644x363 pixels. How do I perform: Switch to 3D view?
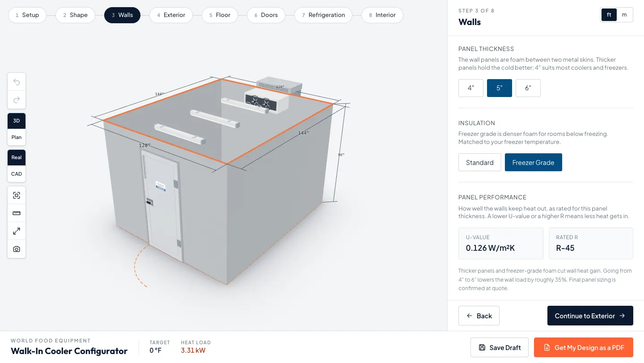click(17, 121)
